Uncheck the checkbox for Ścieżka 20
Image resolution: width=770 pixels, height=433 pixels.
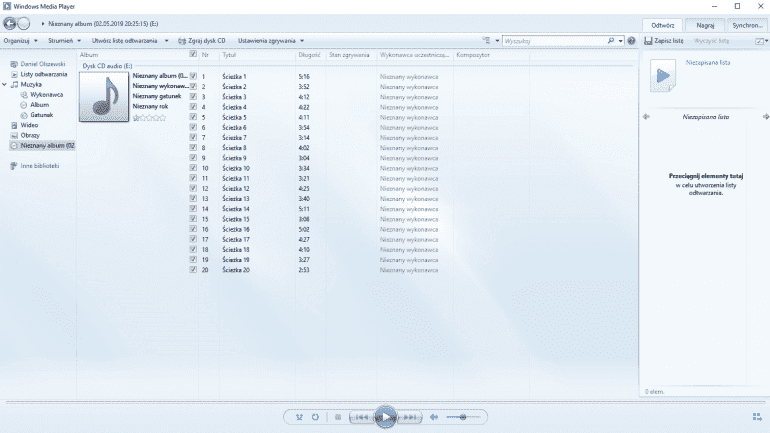(193, 270)
